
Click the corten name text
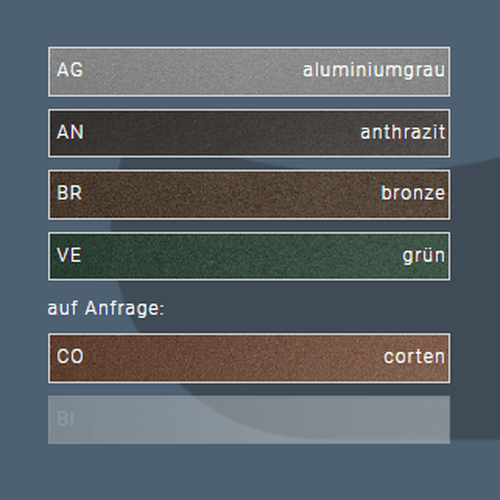[x=414, y=357]
